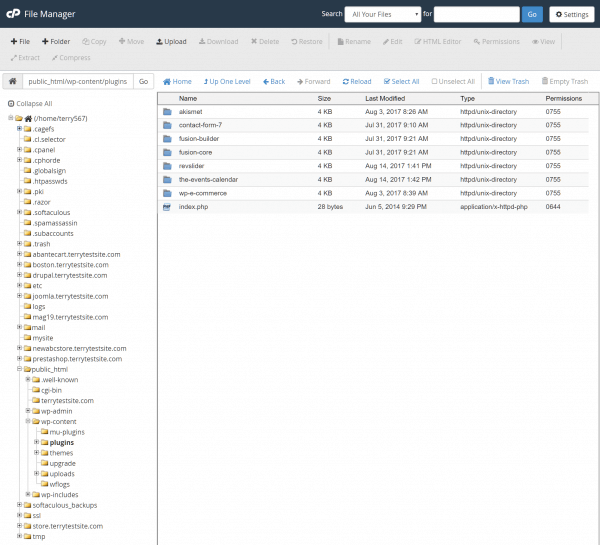Viewport: 600px width, 545px height.
Task: Select the the-events-calendar folder row
Action: coord(373,179)
